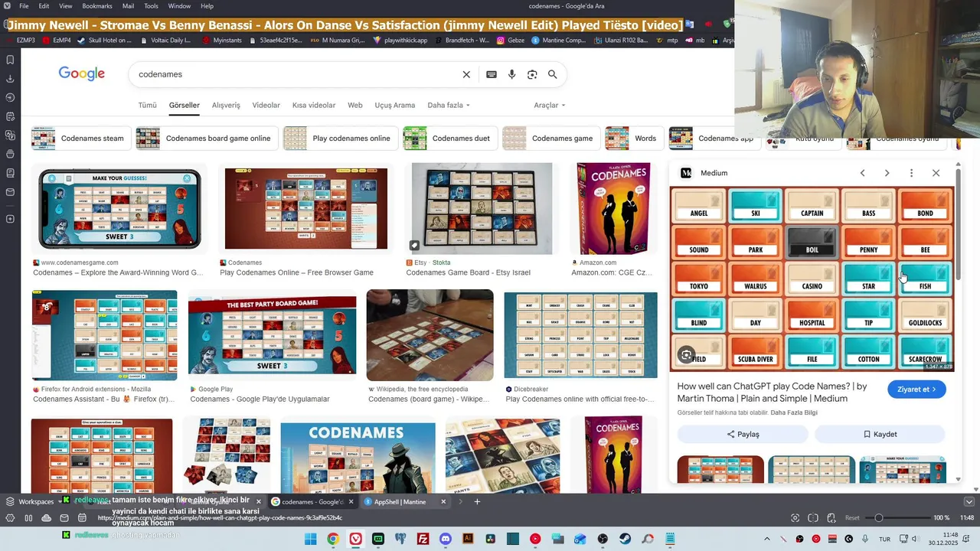
Task: Open the Myinstants bookmark
Action: pyautogui.click(x=222, y=40)
